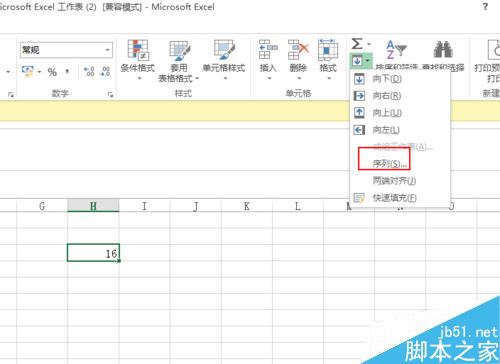Expand the number format combo box (常规)

click(108, 50)
